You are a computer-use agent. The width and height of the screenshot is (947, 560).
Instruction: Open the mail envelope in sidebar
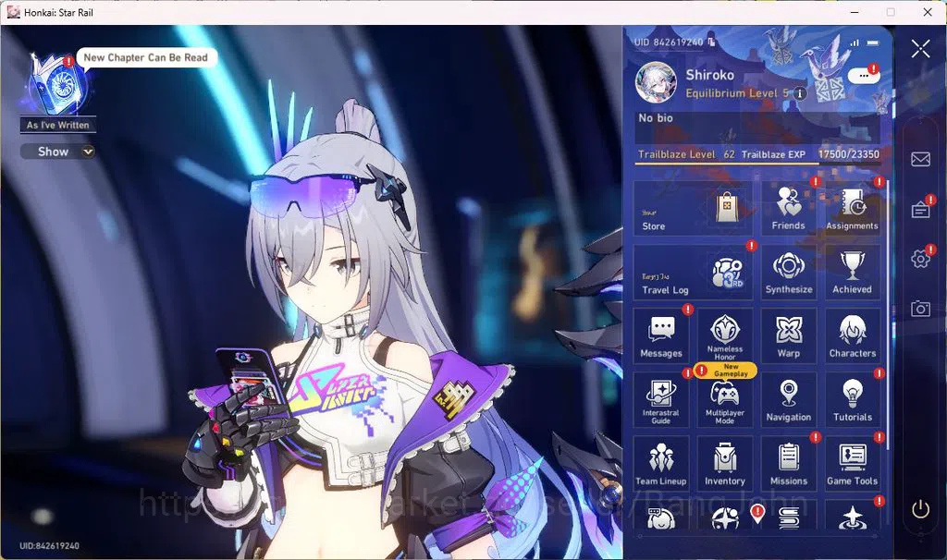pyautogui.click(x=920, y=159)
